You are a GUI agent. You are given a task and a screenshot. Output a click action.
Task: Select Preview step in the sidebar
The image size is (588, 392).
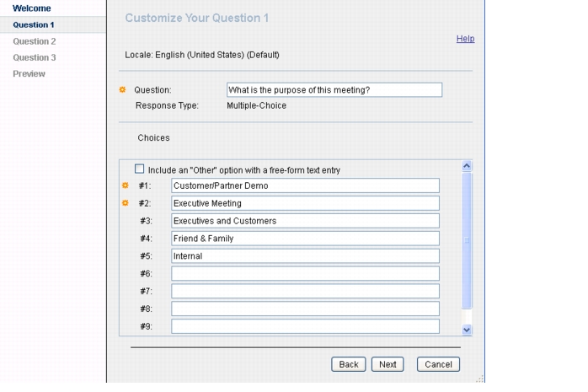[29, 73]
